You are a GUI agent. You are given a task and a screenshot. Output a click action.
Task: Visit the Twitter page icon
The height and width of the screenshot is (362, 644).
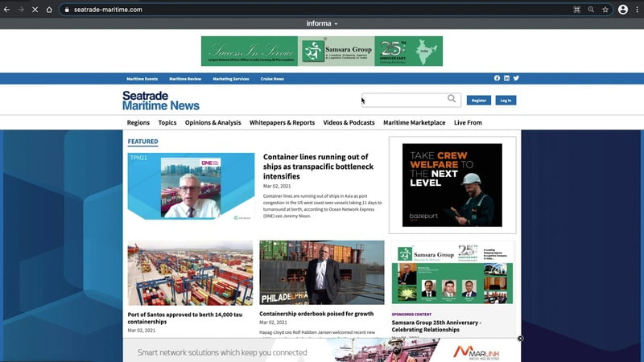[x=516, y=78]
